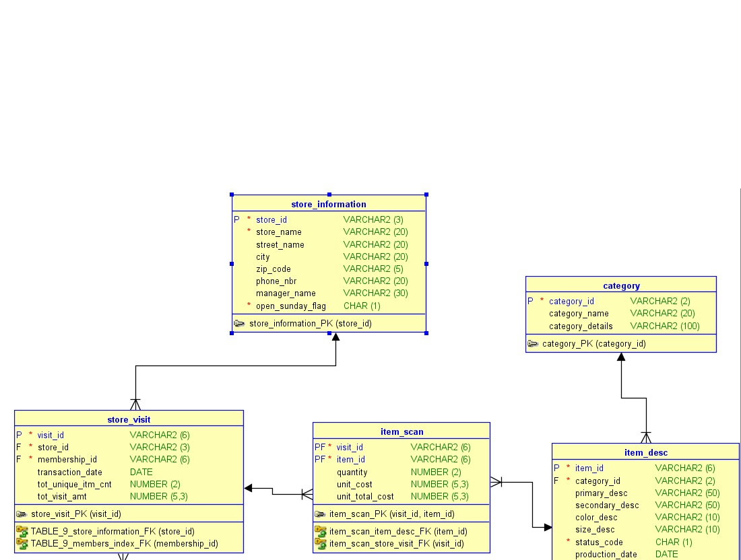Select the visit_id column in store_visit
This screenshot has width=741, height=560.
point(51,435)
